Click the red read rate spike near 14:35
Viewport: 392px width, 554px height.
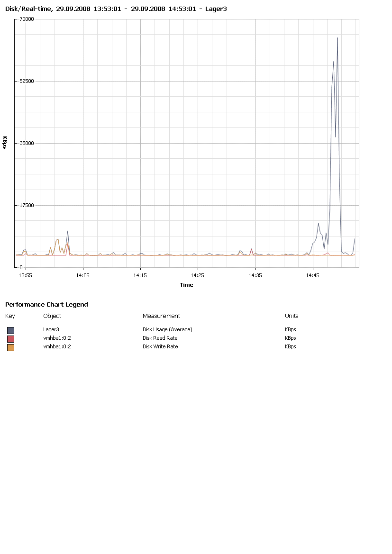coord(251,249)
